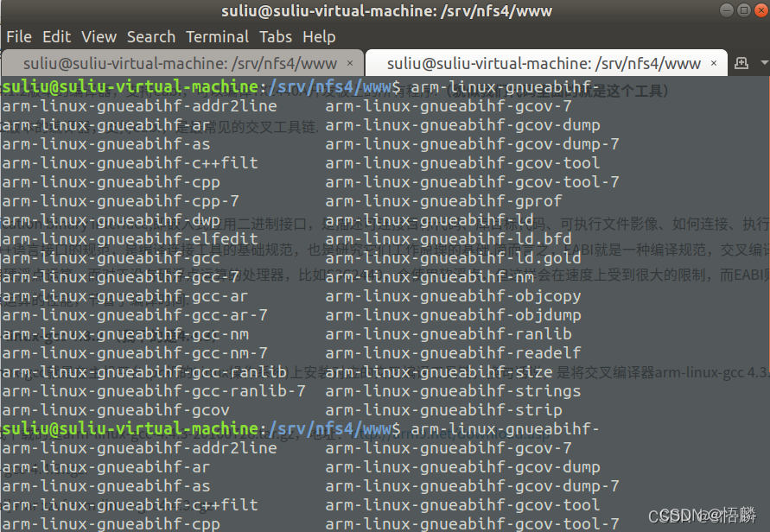Switch to the second terminal tab
The height and width of the screenshot is (532, 770).
tap(546, 63)
